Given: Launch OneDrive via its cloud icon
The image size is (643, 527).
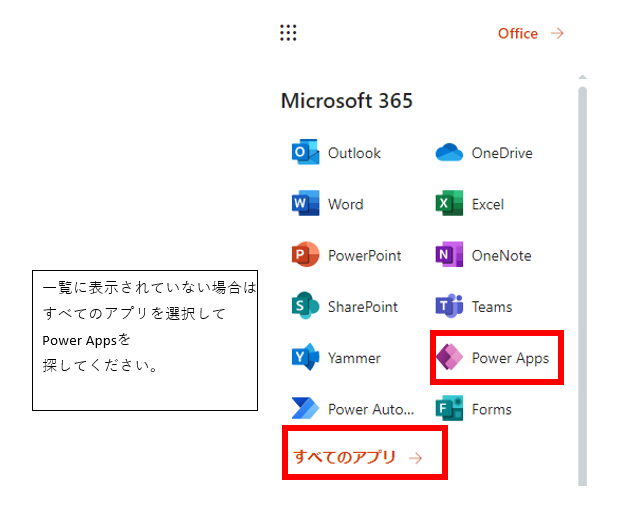Looking at the screenshot, I should tap(449, 153).
